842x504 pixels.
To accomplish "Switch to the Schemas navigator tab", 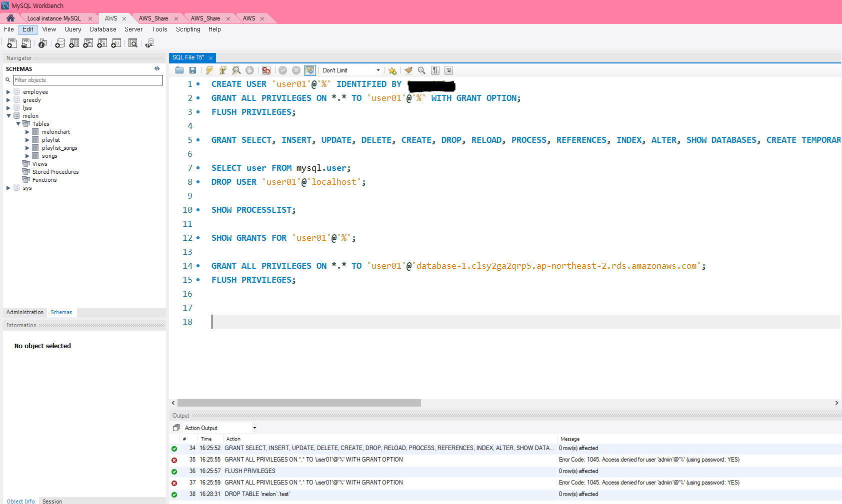I will pos(61,312).
